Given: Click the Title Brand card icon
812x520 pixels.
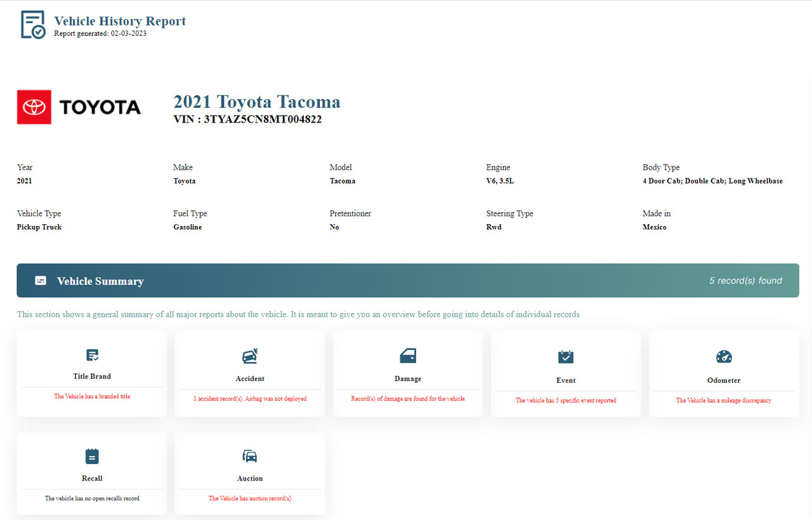Looking at the screenshot, I should point(92,355).
